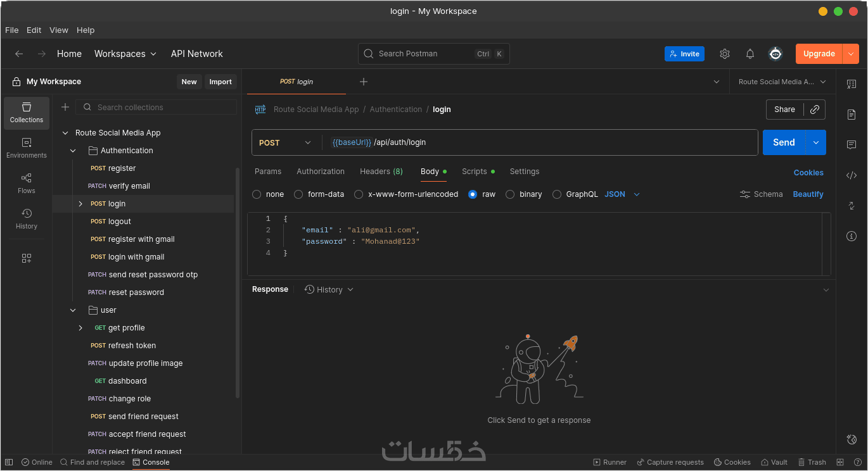Open the request info pane
Image resolution: width=868 pixels, height=471 pixels.
pos(852,236)
